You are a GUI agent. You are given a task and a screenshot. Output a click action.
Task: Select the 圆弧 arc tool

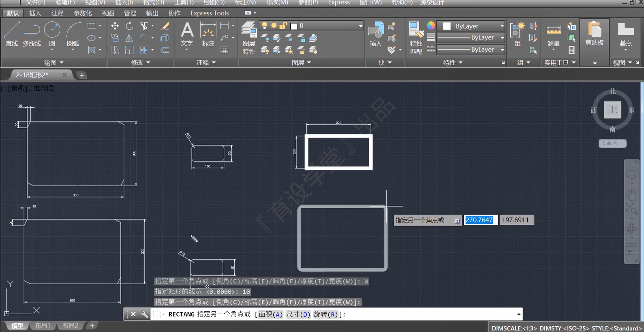click(73, 34)
